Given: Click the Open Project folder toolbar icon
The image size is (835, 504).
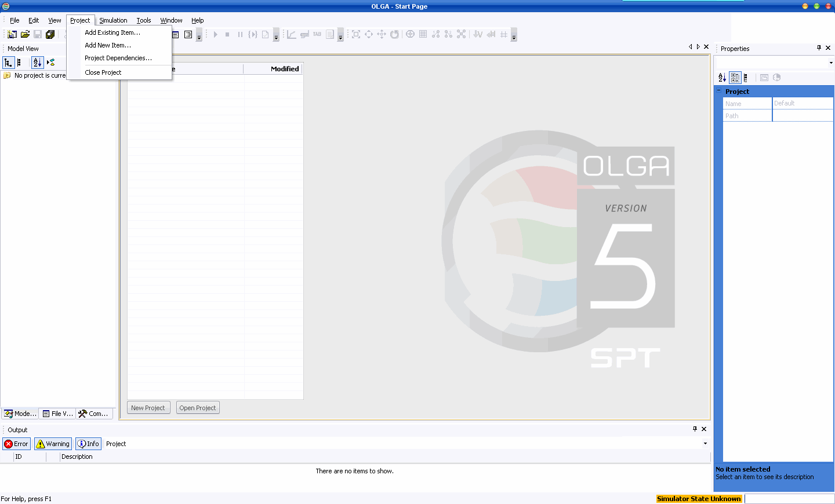Looking at the screenshot, I should (25, 35).
